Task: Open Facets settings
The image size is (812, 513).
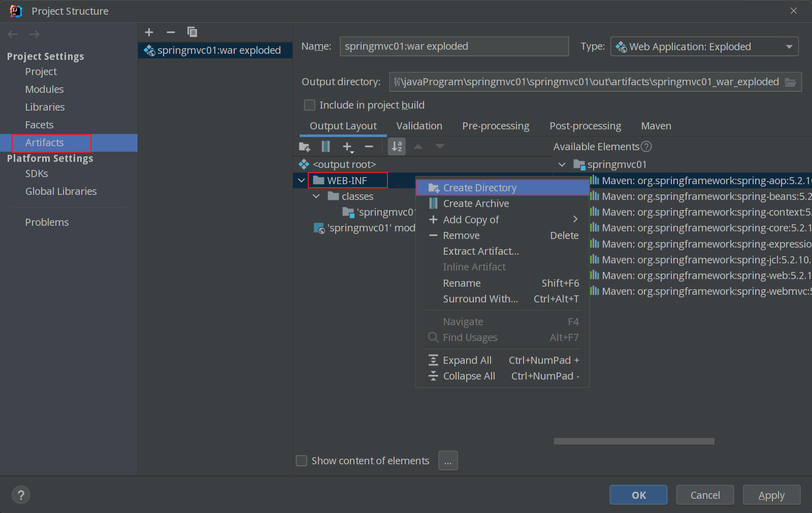Action: point(40,125)
